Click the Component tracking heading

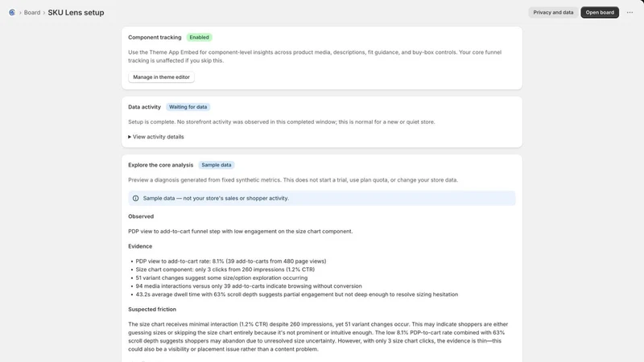[x=155, y=37]
